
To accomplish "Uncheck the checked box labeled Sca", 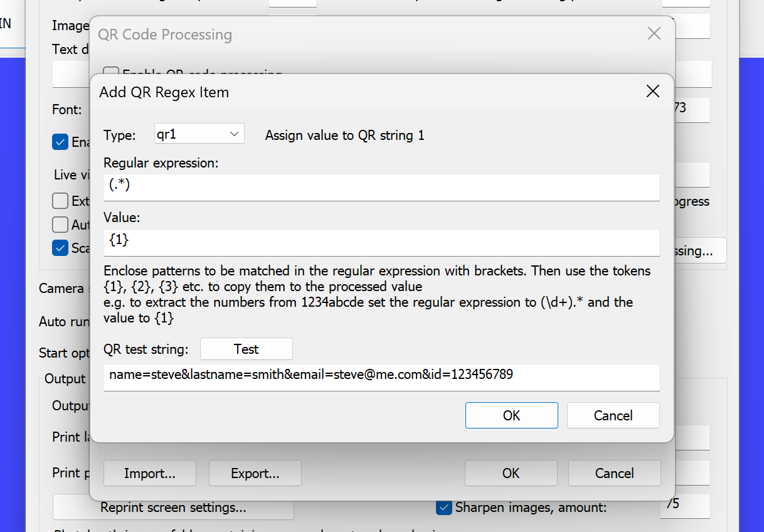I will [60, 248].
